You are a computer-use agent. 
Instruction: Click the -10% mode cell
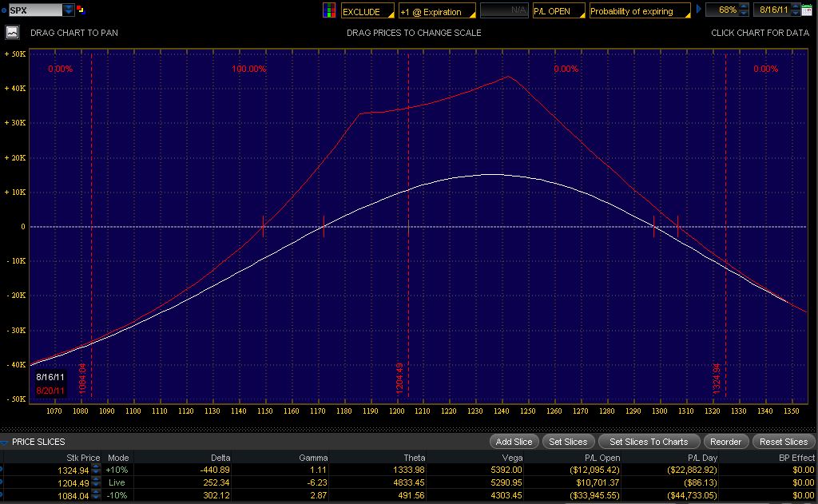pyautogui.click(x=117, y=495)
